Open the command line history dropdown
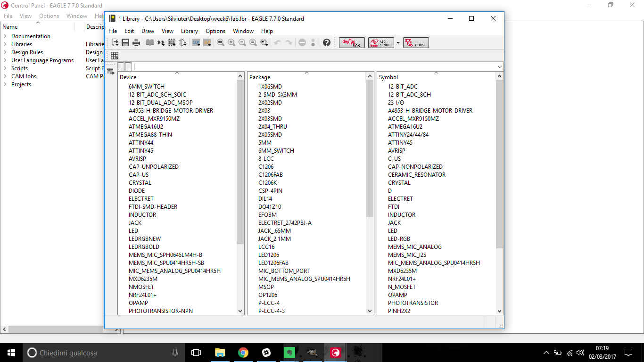 pos(500,67)
